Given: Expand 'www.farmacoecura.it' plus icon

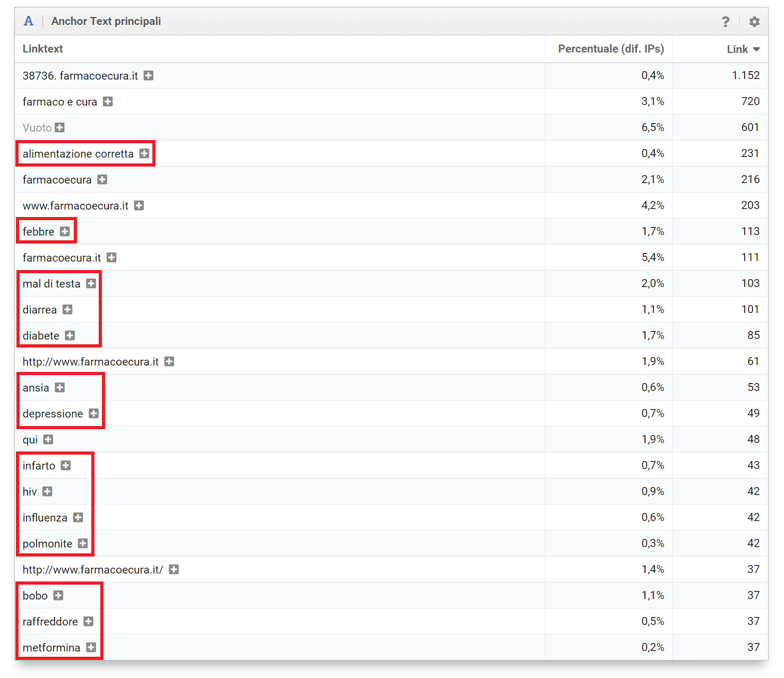Looking at the screenshot, I should tap(139, 205).
